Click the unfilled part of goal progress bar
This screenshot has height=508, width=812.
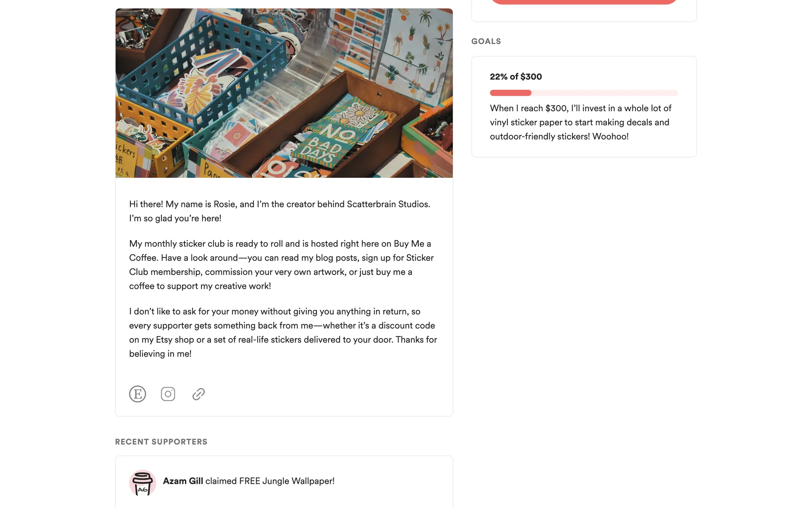(604, 93)
